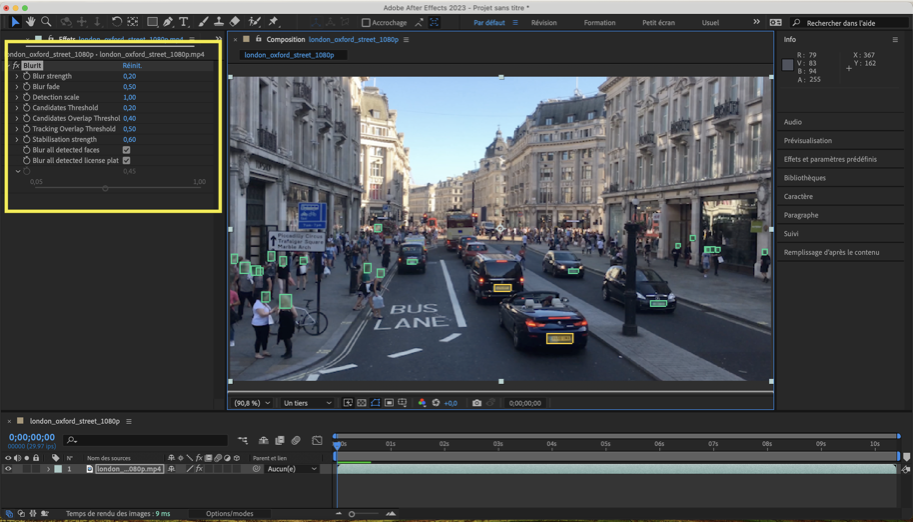Open the Un tiers resolution dropdown
Image resolution: width=913 pixels, height=522 pixels.
[307, 403]
